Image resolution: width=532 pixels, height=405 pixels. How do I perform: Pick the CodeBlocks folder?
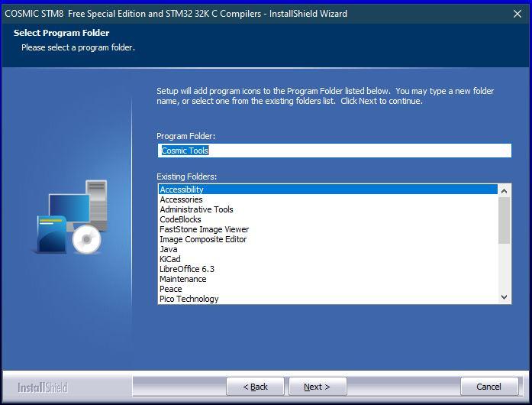(x=327, y=219)
